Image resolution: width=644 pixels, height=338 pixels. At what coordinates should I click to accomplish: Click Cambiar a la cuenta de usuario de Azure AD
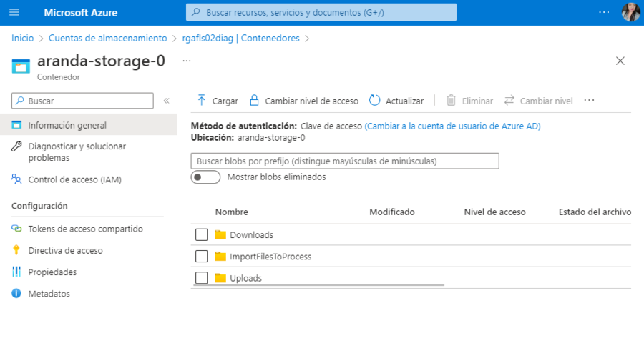pos(453,126)
